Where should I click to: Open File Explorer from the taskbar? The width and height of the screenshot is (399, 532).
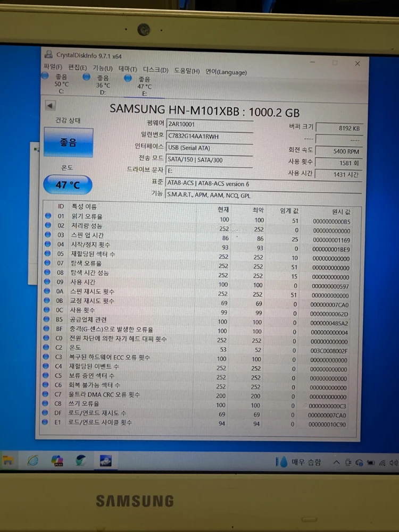[x=8, y=460]
